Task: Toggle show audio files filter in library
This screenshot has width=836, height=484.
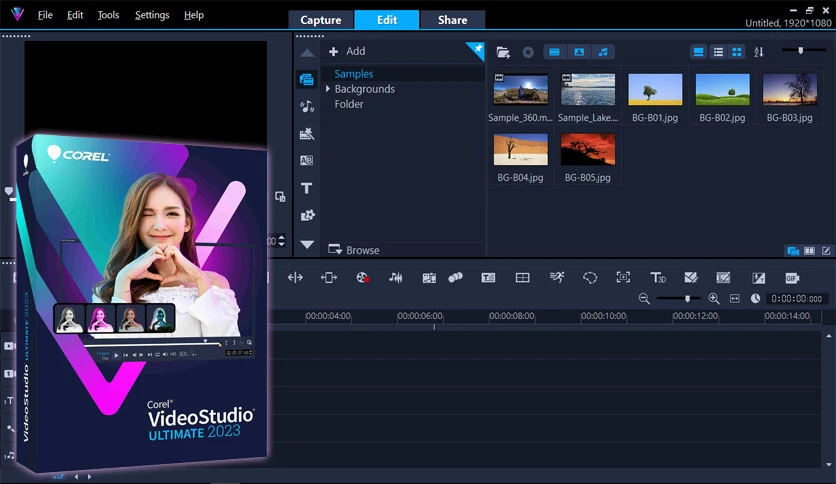Action: click(603, 52)
